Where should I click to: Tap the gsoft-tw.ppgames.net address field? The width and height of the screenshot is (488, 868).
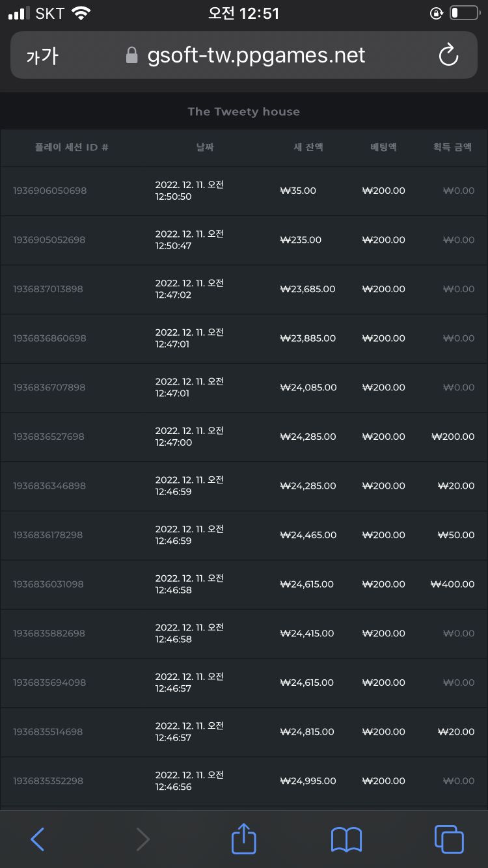tap(244, 55)
